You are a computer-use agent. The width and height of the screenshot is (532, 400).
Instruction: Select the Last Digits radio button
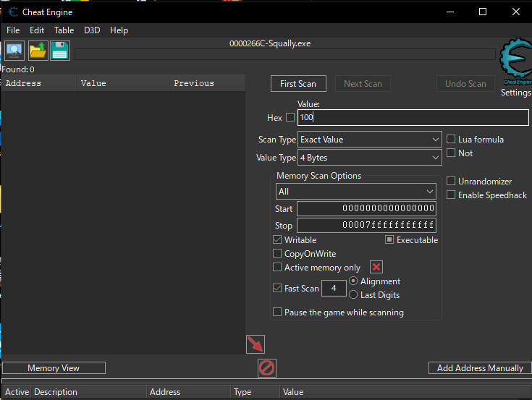(x=353, y=295)
